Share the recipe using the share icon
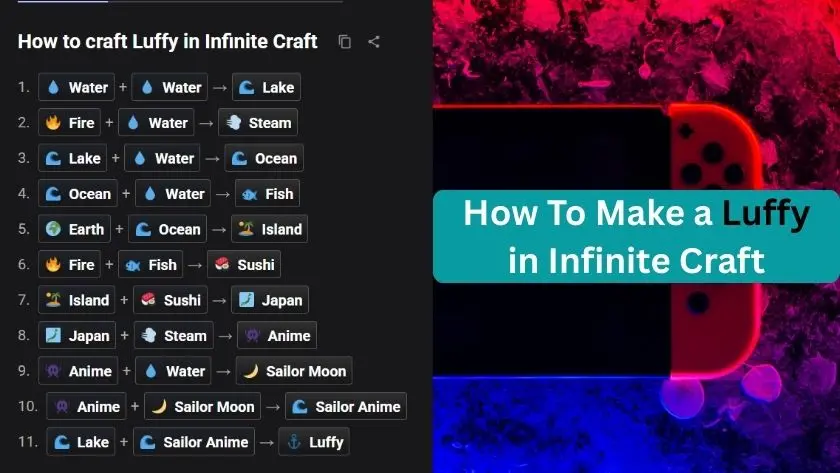 tap(374, 42)
